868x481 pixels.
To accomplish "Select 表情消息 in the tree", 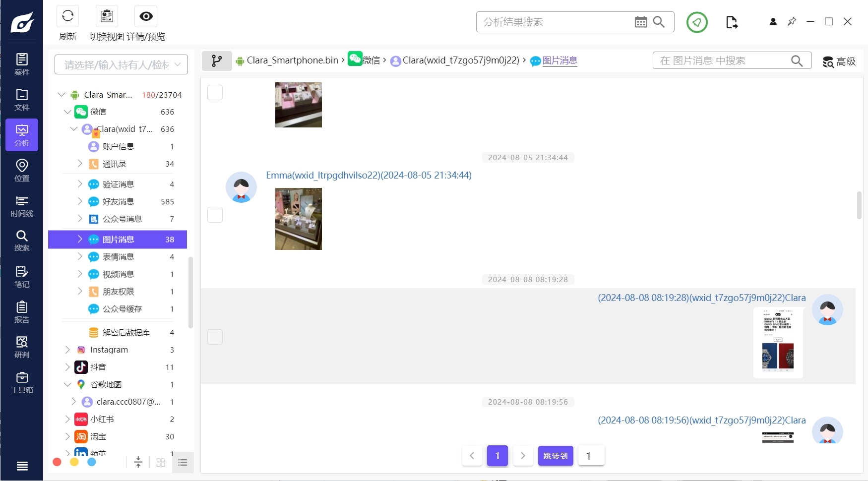I will coord(118,257).
